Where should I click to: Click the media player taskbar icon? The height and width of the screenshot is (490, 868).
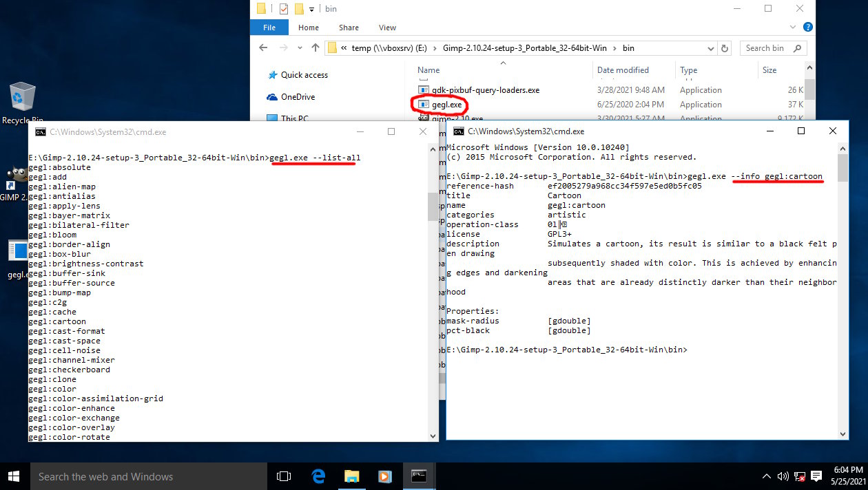point(384,476)
